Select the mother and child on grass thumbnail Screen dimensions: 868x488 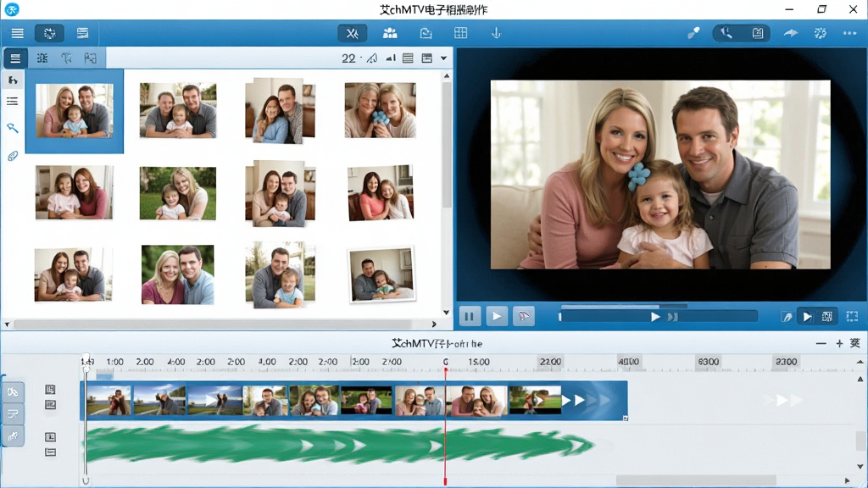[178, 193]
